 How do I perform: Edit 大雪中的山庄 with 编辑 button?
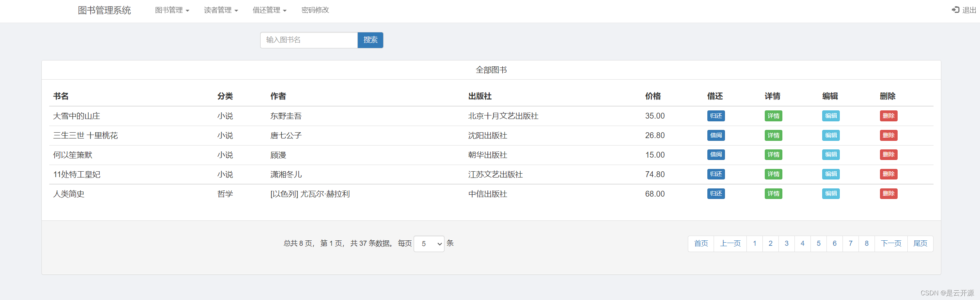point(831,116)
